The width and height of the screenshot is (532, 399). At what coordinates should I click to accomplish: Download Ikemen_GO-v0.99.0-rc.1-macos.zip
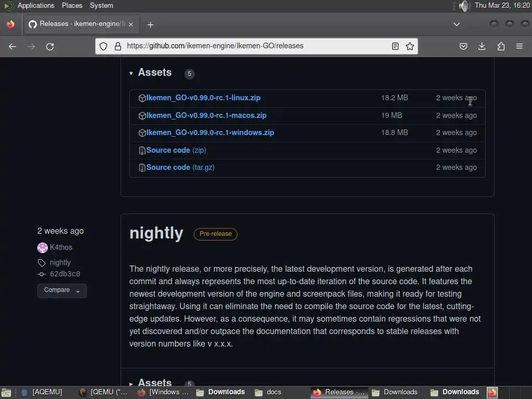click(x=206, y=115)
